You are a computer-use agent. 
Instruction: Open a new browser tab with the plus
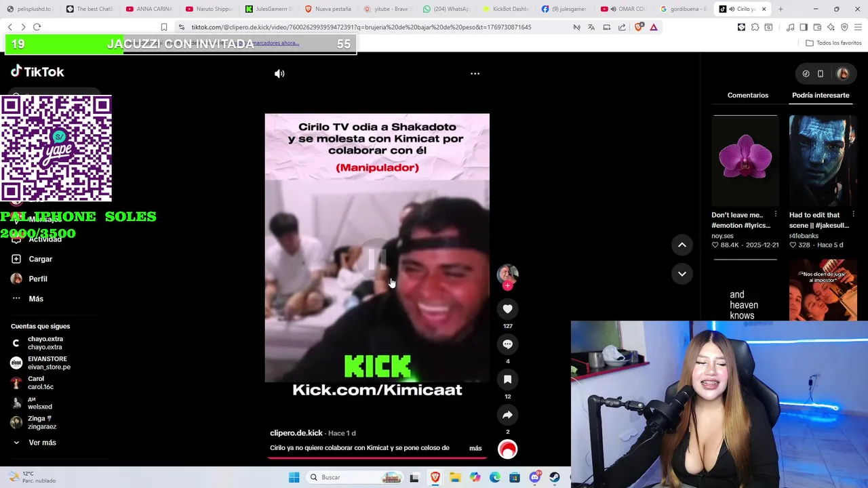coord(781,9)
